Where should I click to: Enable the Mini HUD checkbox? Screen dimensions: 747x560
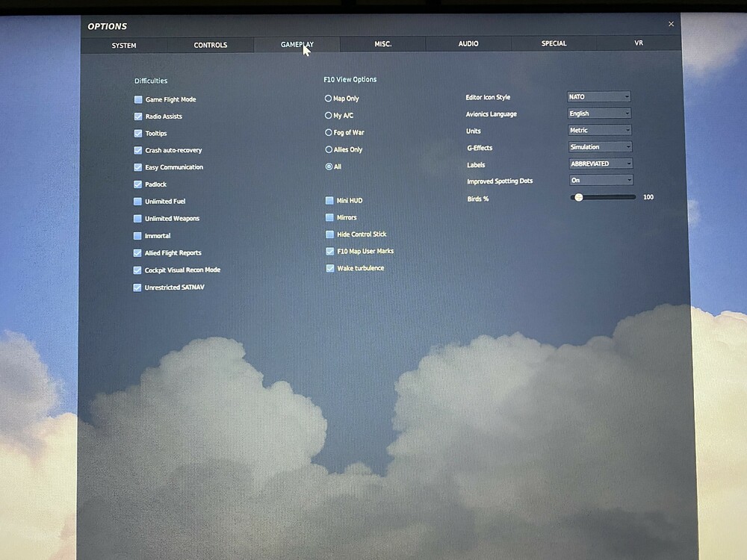click(329, 200)
